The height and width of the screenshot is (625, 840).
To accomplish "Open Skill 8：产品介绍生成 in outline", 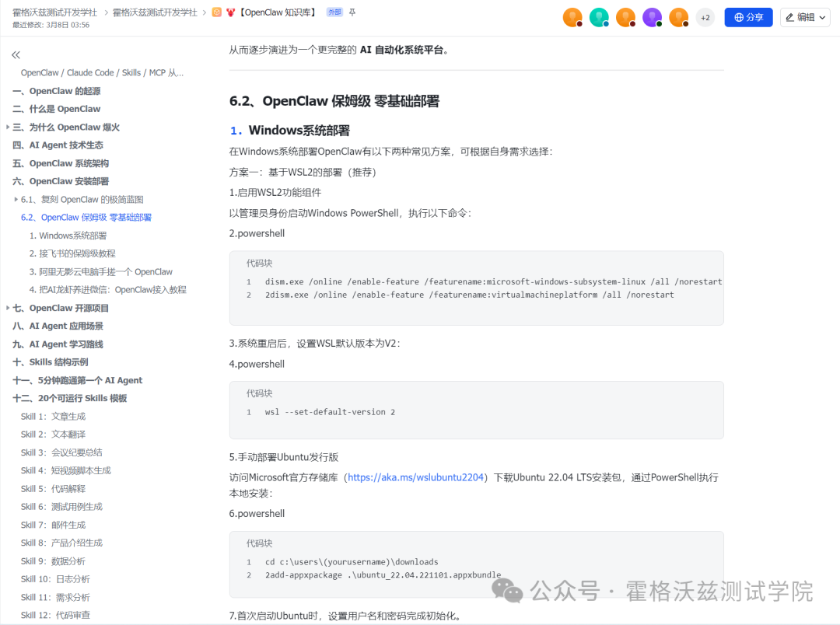I will (61, 543).
